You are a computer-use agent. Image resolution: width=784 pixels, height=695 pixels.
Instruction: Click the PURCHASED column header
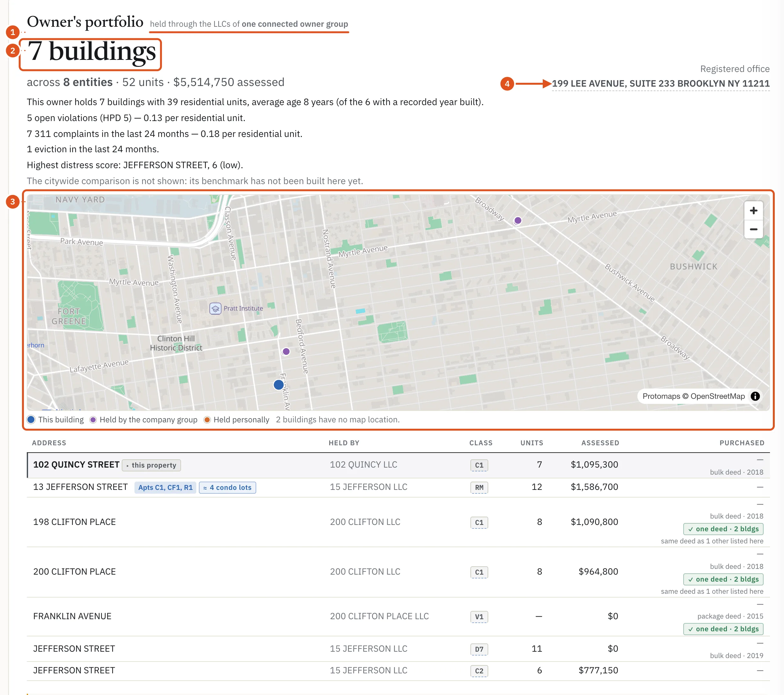[x=742, y=443]
